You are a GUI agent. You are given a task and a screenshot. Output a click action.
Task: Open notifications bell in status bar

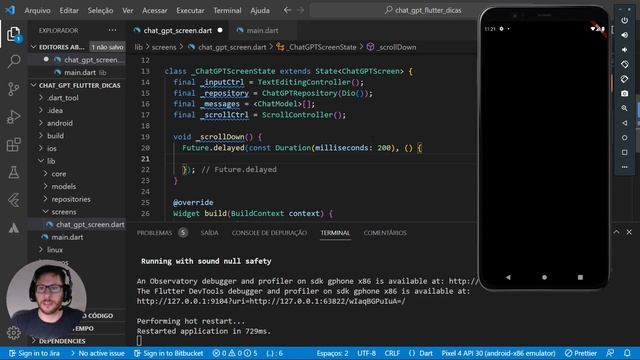[x=627, y=353]
